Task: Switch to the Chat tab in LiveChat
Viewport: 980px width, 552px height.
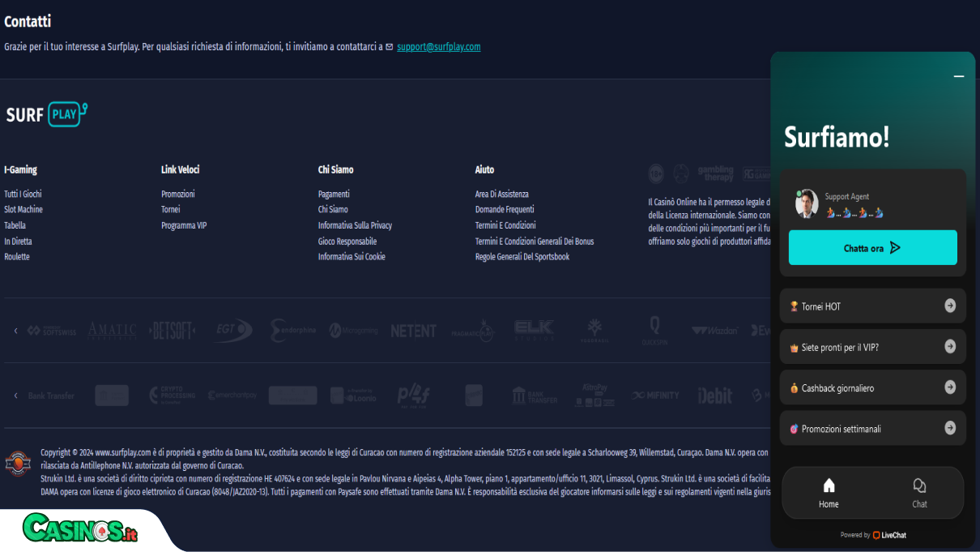Action: click(x=919, y=493)
